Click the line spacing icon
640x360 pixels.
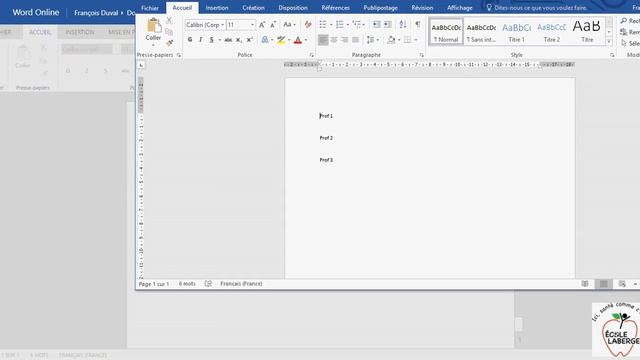370,40
